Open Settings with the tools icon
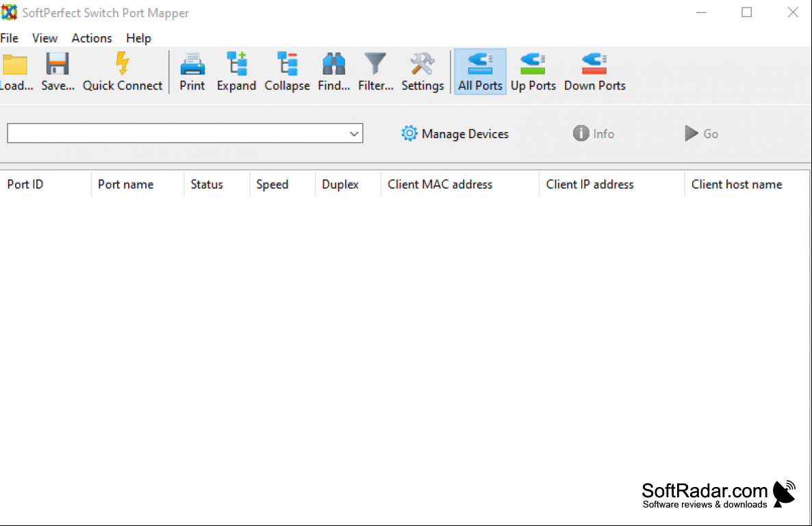 422,71
